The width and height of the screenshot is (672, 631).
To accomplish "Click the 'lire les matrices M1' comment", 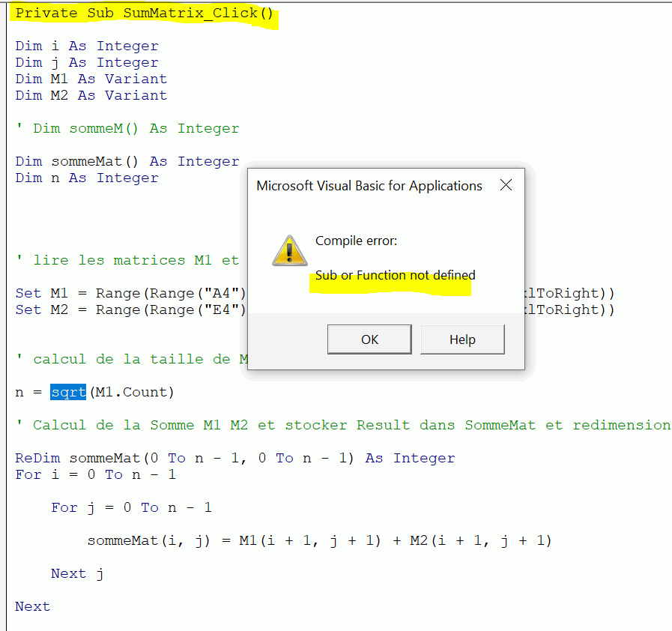I will pyautogui.click(x=127, y=260).
